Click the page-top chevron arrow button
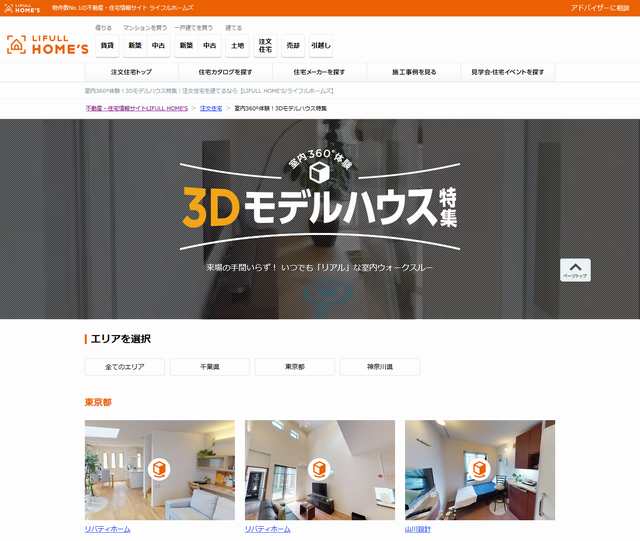 pos(575,270)
